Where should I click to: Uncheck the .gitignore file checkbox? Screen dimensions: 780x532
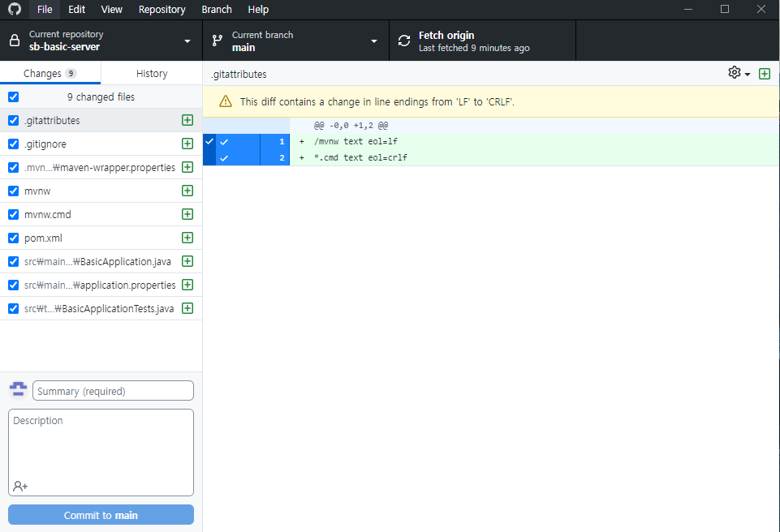click(x=14, y=144)
